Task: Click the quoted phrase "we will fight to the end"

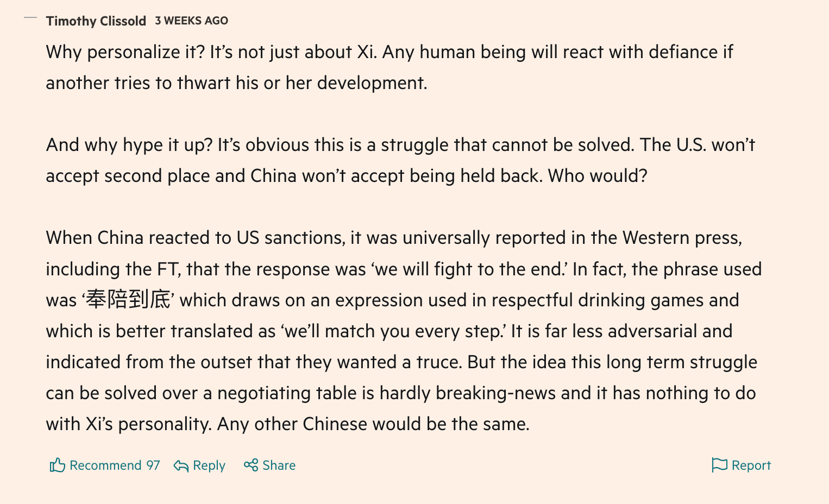Action: pos(469,269)
